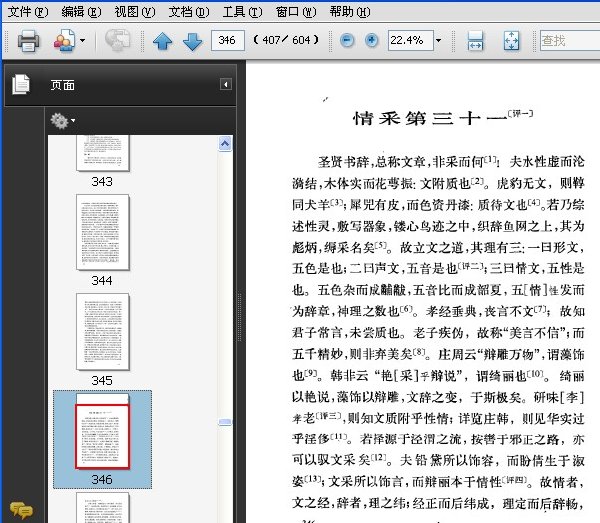The image size is (600, 523).
Task: Click thumbnail label 344
Action: [x=102, y=280]
